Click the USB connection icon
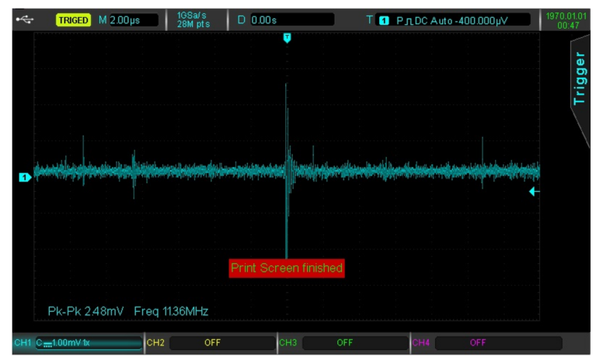This screenshot has height=364, width=603. [24, 19]
